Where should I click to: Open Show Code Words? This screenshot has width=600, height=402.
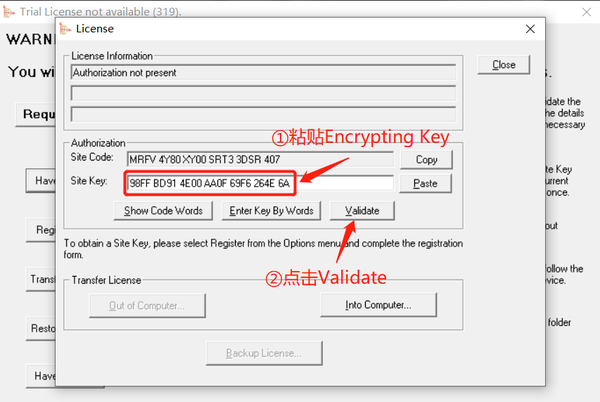pyautogui.click(x=163, y=211)
